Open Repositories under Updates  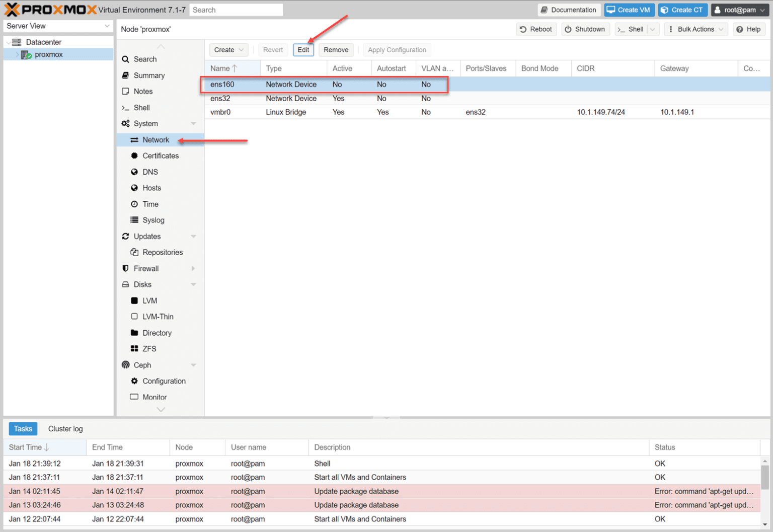162,252
